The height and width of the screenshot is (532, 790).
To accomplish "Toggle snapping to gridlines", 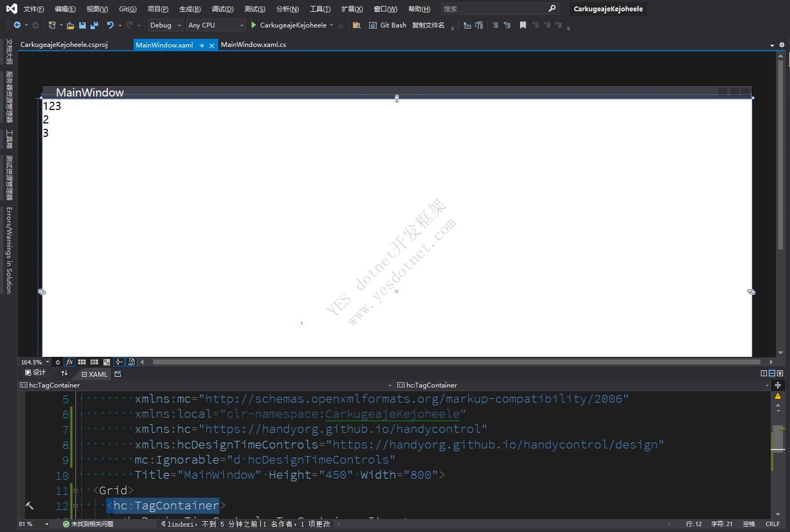I will tap(94, 362).
